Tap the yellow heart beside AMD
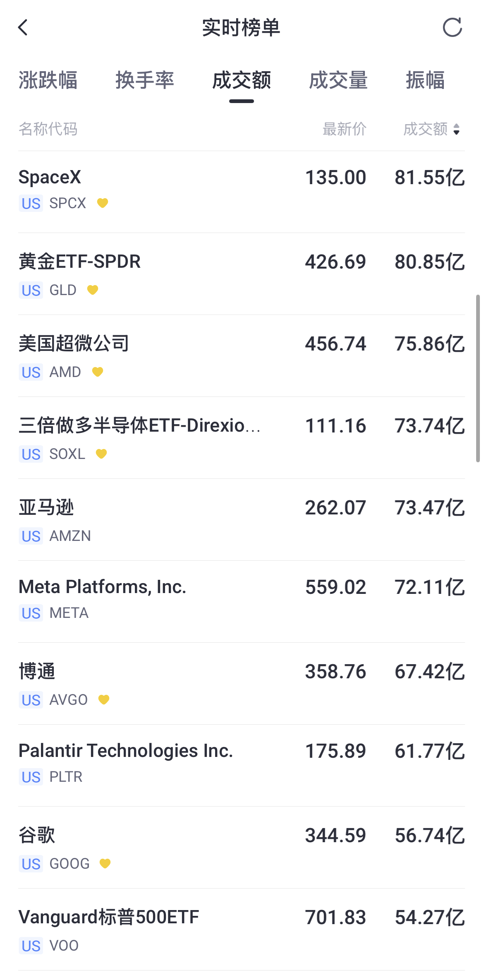This screenshot has width=484, height=980. (98, 372)
